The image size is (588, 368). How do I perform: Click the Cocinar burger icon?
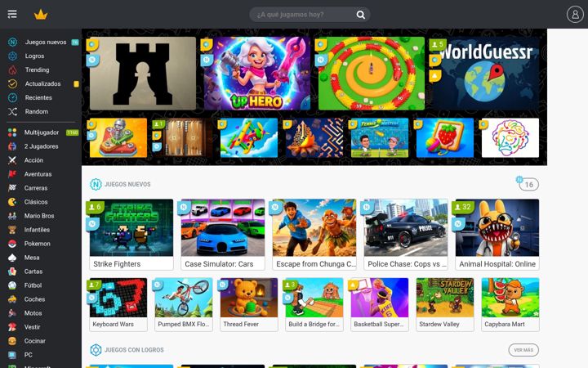12,341
